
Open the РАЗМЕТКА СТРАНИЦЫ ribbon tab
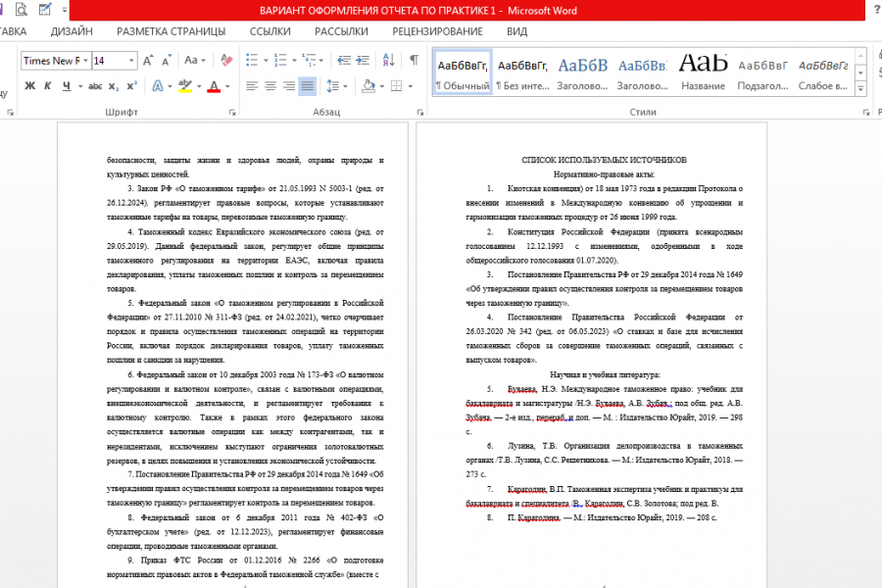tap(171, 31)
